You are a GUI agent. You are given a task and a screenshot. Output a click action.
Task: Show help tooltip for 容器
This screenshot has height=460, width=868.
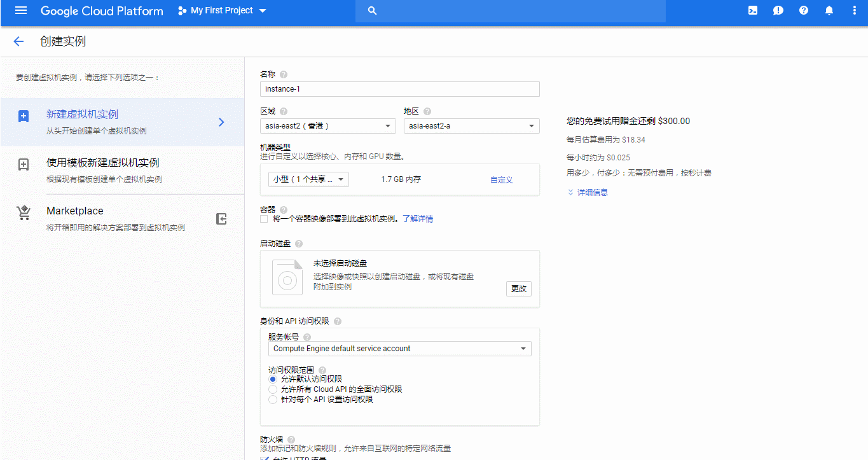click(x=284, y=210)
